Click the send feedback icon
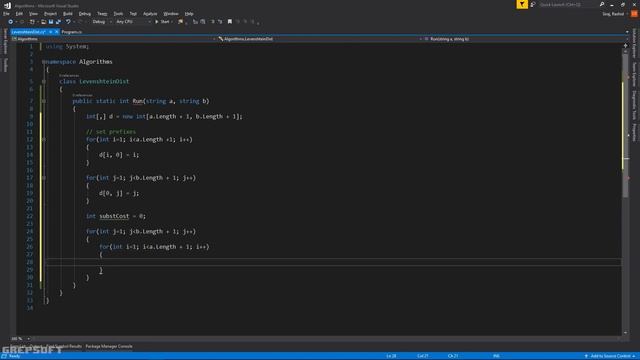Viewport: 640px width, 360px height. tap(533, 4)
